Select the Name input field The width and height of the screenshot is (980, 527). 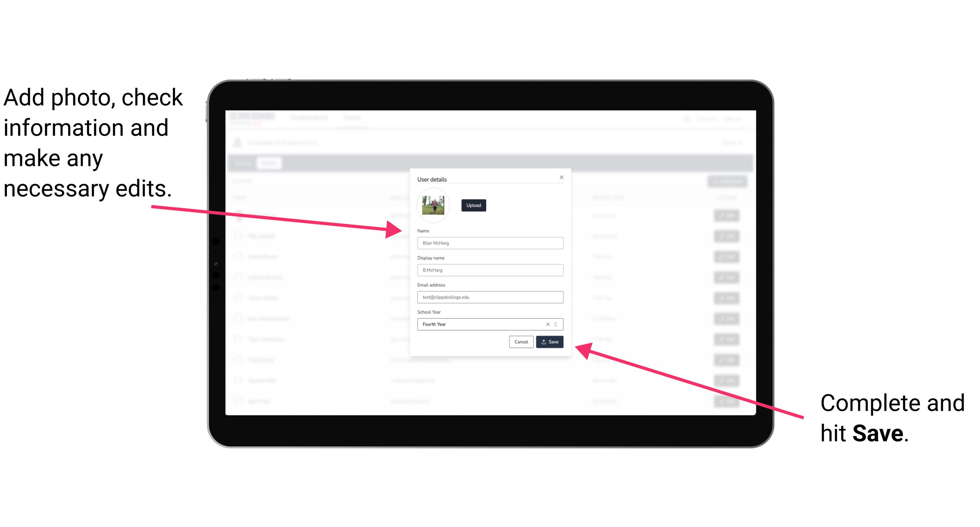pyautogui.click(x=490, y=243)
